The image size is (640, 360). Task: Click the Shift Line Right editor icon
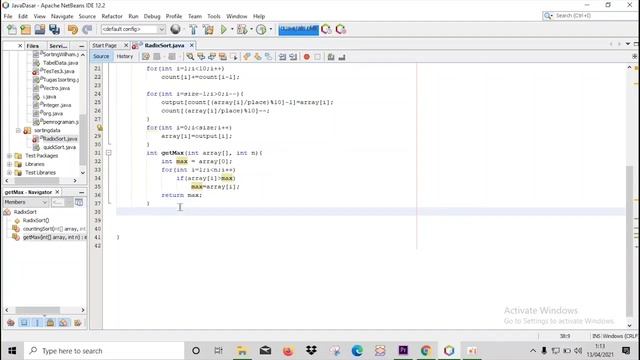coord(293,57)
